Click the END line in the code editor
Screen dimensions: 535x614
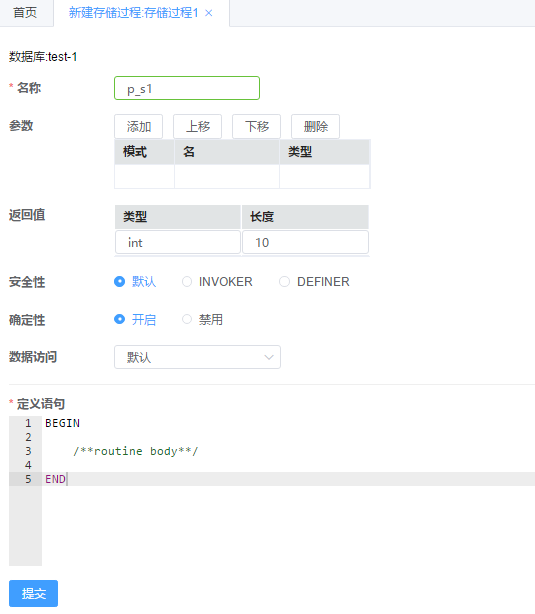55,479
